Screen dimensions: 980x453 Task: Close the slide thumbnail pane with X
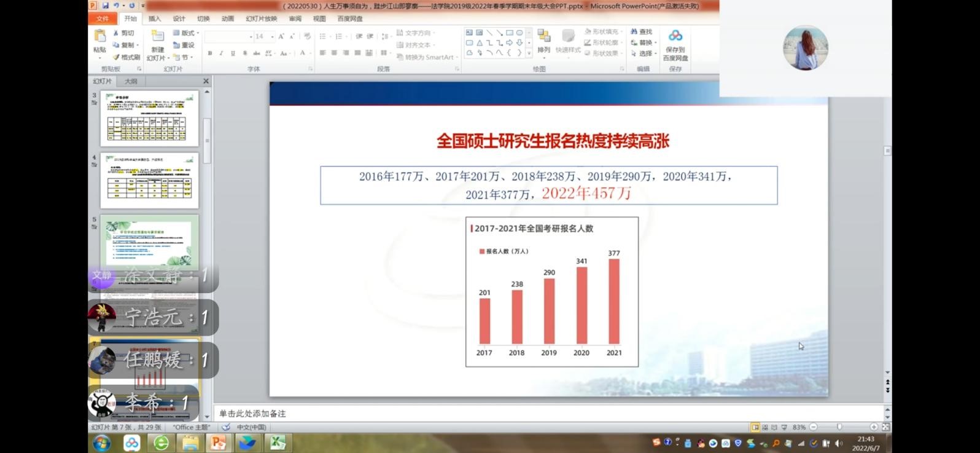(x=206, y=81)
